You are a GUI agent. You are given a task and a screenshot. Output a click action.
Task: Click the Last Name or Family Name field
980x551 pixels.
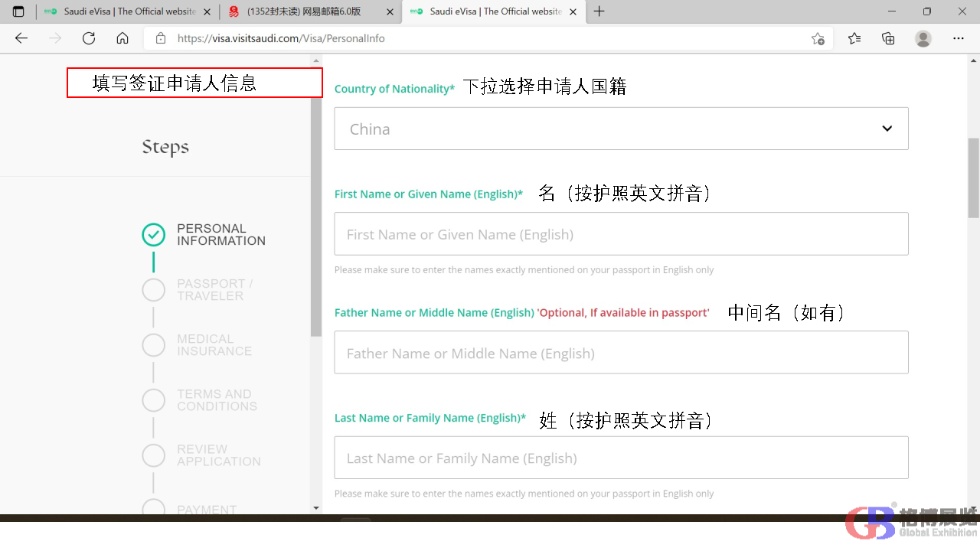click(621, 458)
